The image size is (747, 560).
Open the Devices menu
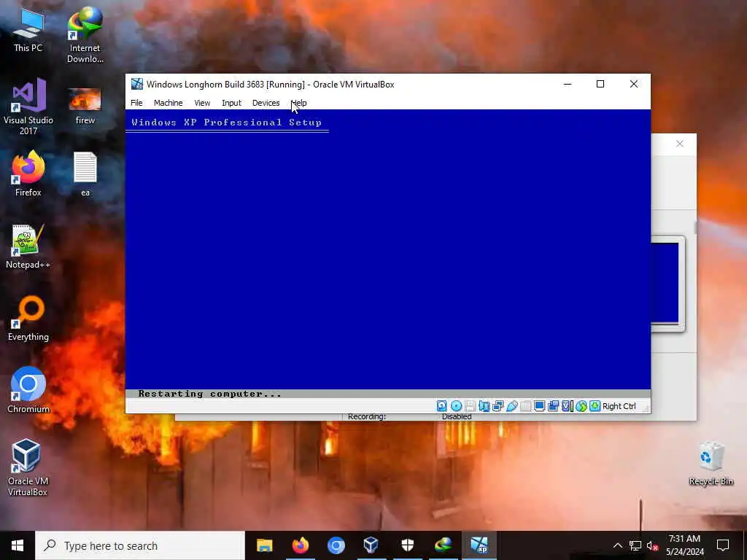266,103
